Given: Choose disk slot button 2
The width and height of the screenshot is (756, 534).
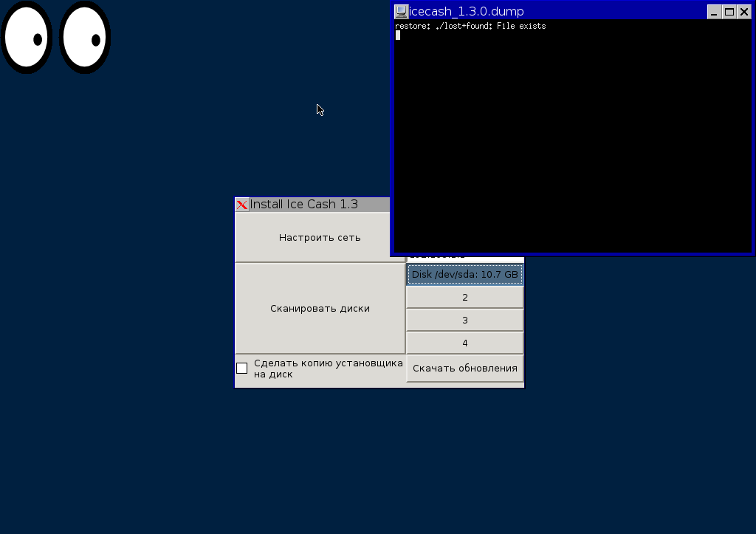Looking at the screenshot, I should (x=465, y=297).
